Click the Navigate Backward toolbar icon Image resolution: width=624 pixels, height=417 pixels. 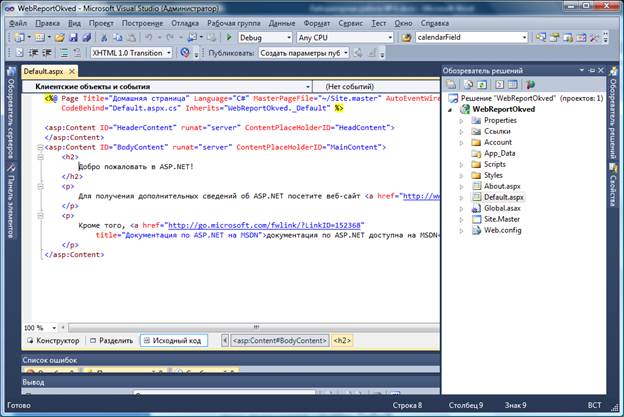[192, 38]
